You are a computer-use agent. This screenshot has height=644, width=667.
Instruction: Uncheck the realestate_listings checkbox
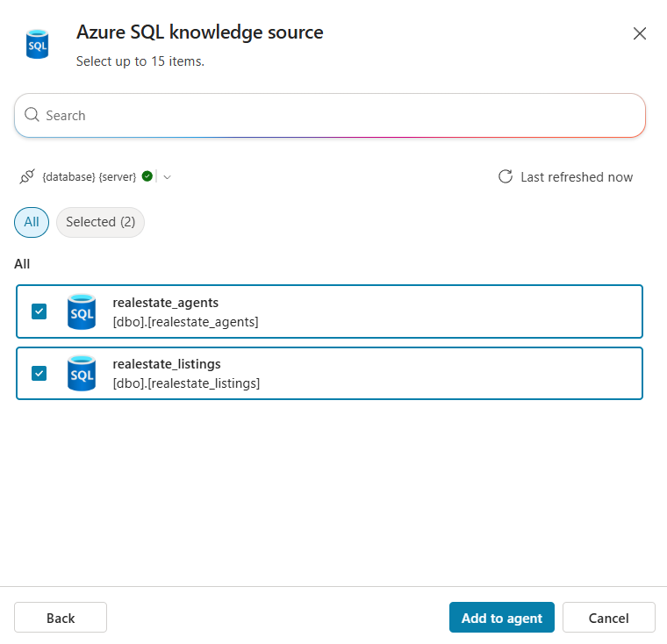39,373
